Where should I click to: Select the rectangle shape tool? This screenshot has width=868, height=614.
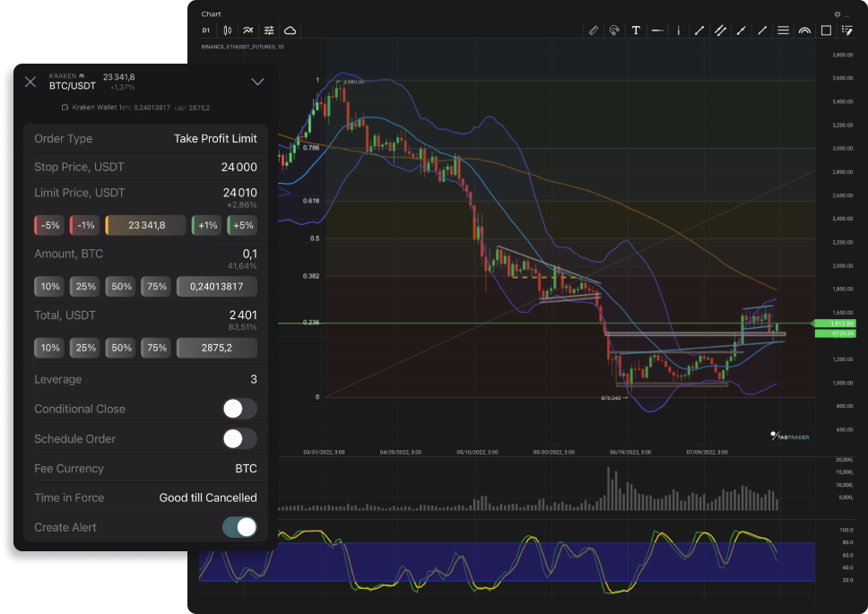pyautogui.click(x=826, y=30)
